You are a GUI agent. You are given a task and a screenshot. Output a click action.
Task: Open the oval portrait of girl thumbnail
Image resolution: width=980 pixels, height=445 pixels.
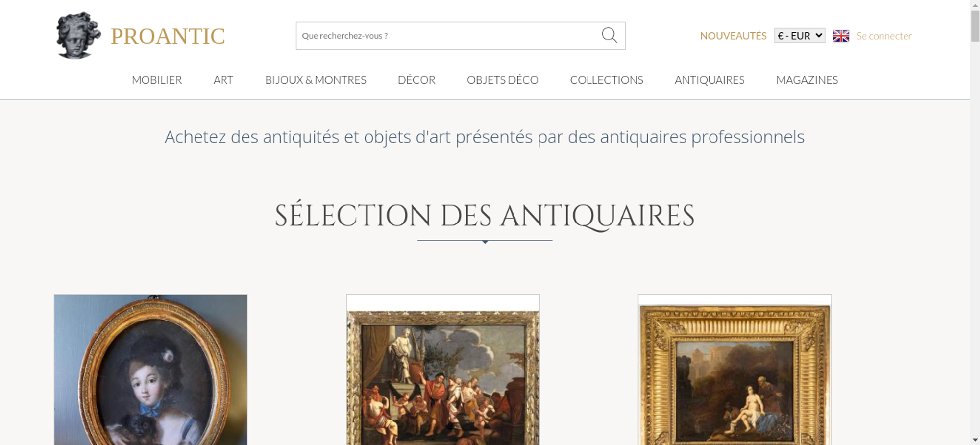tap(150, 370)
